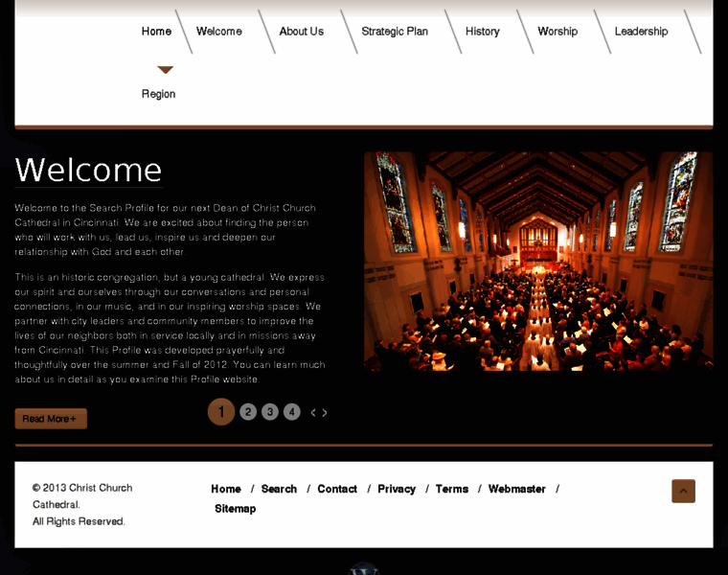Open the Leadership navigation item
The image size is (728, 575).
pos(641,31)
